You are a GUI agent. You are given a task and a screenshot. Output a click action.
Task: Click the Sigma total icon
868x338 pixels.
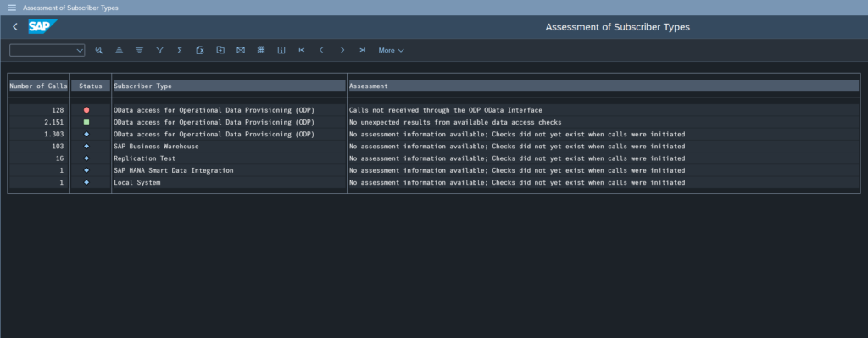180,50
